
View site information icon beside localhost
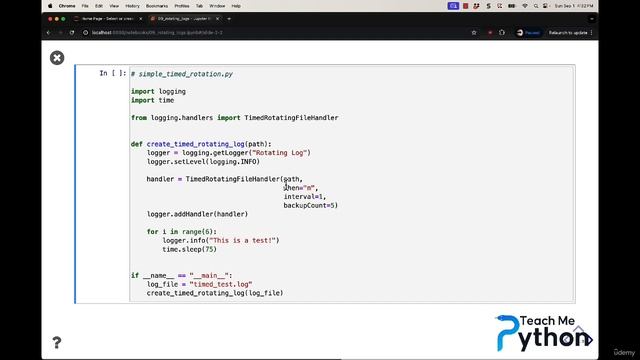click(85, 33)
